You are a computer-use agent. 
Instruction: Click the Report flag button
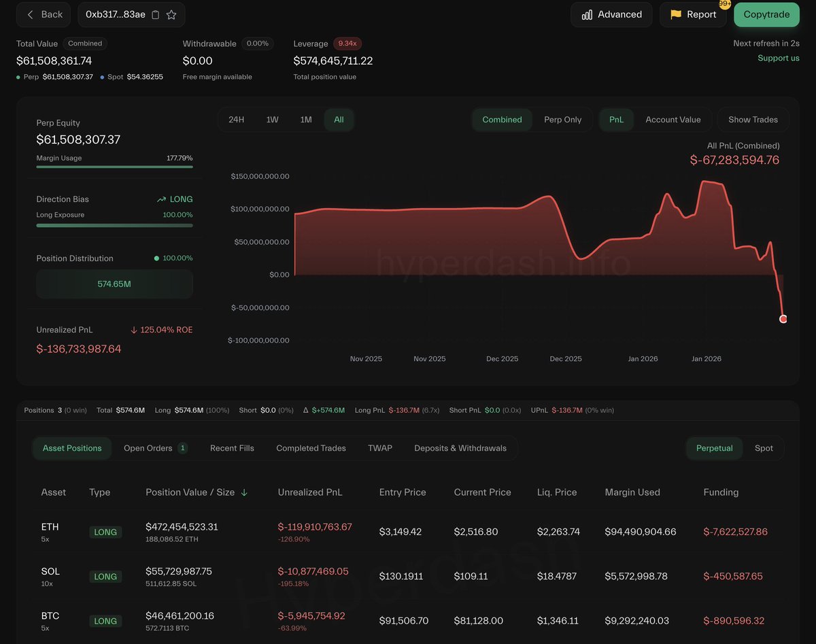[692, 14]
